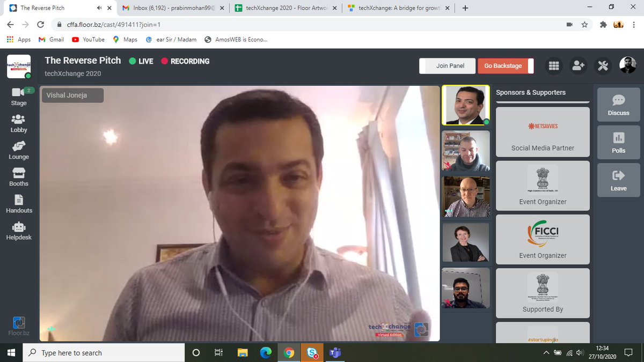Open a new browser tab
The image size is (644, 362).
[x=465, y=8]
